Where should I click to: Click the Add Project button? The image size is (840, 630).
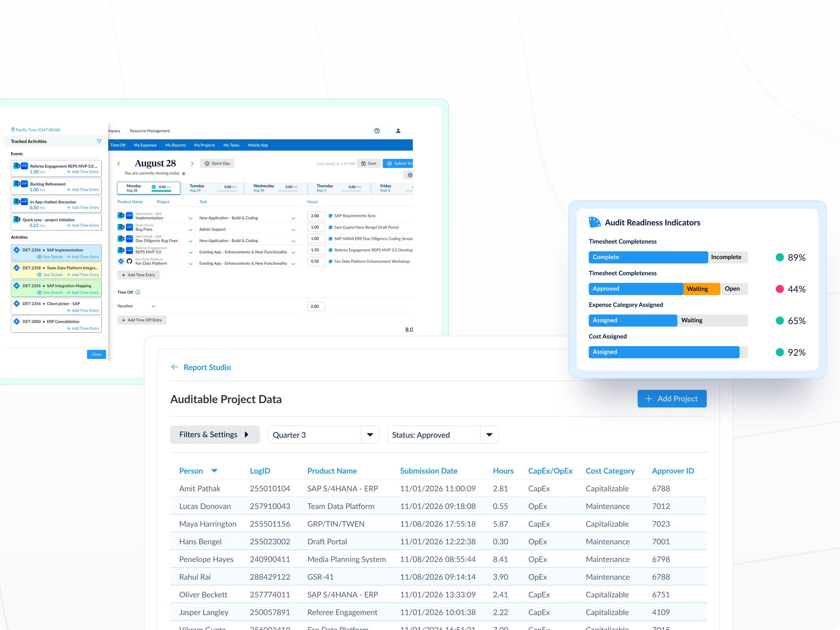click(x=671, y=398)
